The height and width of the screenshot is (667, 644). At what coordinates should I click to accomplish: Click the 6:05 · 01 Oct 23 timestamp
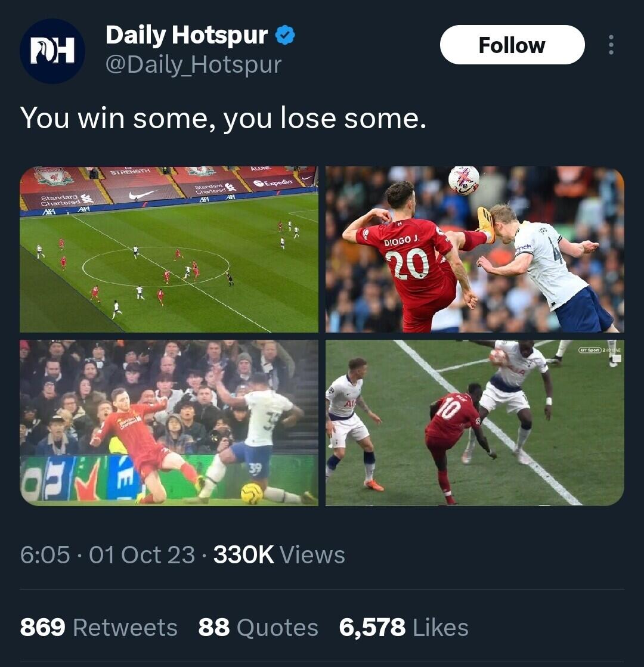click(x=108, y=555)
